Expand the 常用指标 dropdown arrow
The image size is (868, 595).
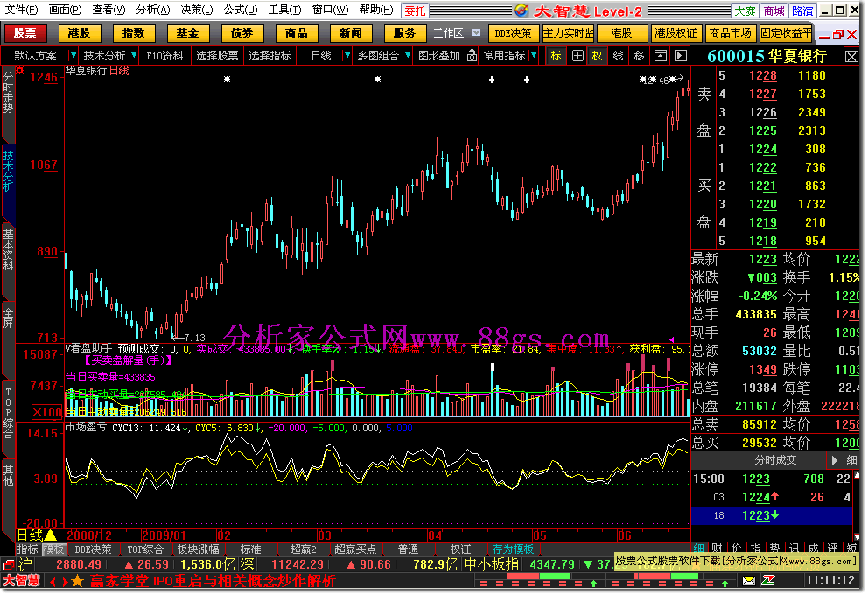pos(535,55)
